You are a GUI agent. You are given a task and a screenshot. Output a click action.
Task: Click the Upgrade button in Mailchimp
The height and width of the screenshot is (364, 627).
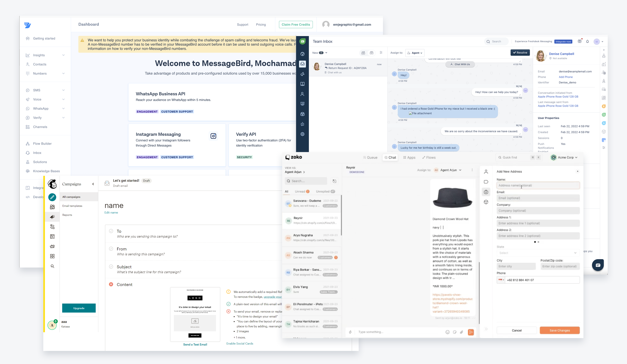[79, 308]
